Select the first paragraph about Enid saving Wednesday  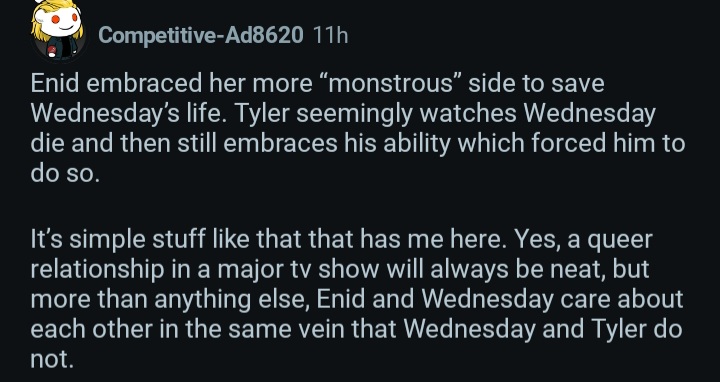point(358,128)
